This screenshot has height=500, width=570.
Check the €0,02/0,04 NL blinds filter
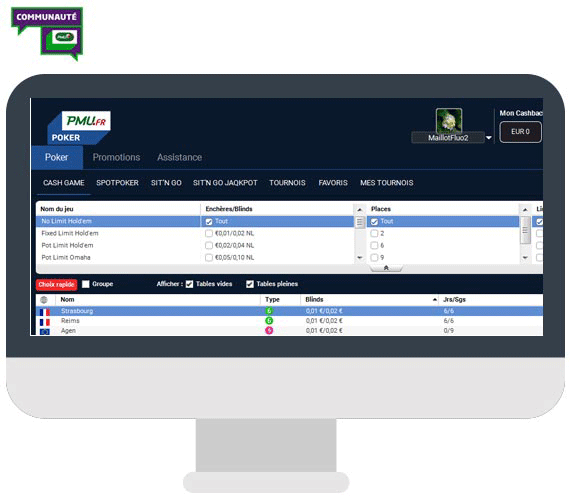pos(209,245)
